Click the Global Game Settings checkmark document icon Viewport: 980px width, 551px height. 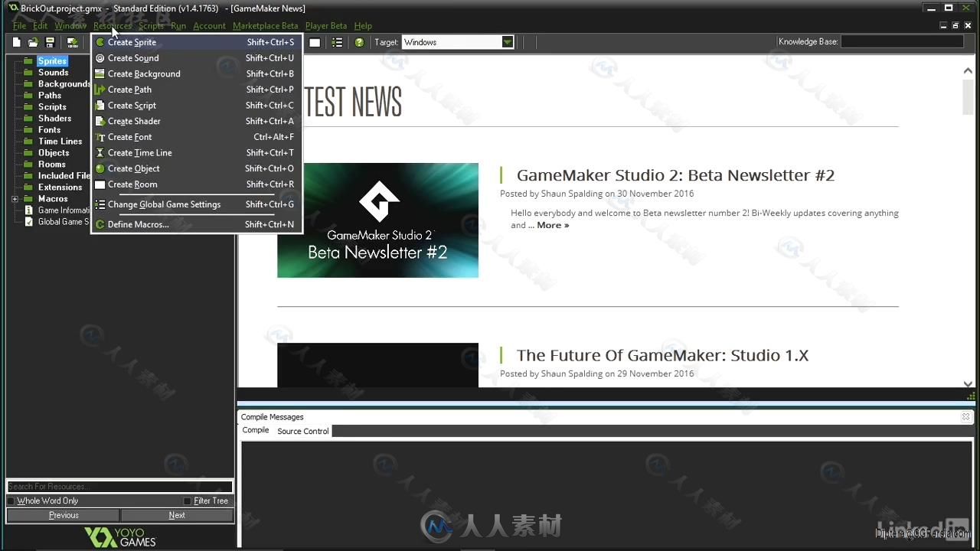pos(29,221)
